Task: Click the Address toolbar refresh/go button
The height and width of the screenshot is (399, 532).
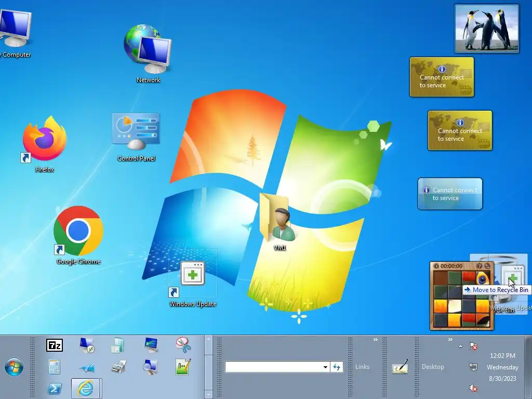Action: click(x=337, y=367)
